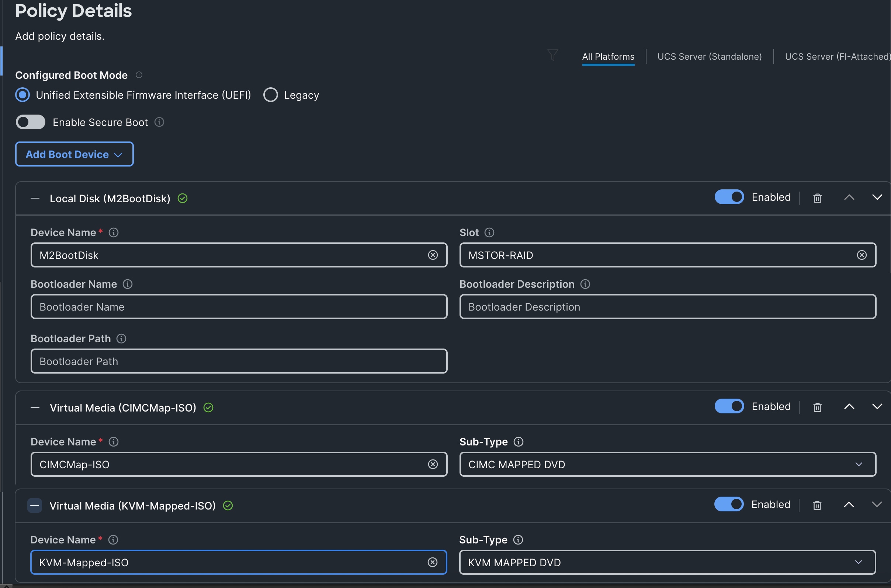Switch to UCS Server (Standalone) tab

pos(709,57)
